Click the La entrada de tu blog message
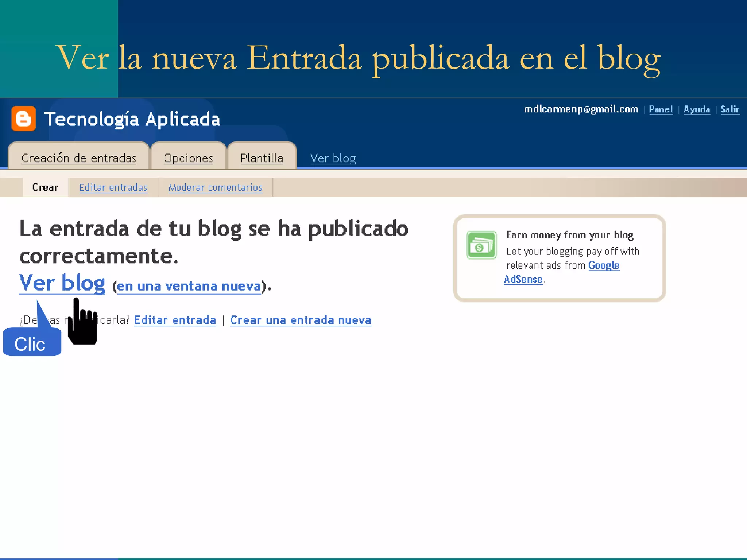The height and width of the screenshot is (560, 747). click(214, 242)
